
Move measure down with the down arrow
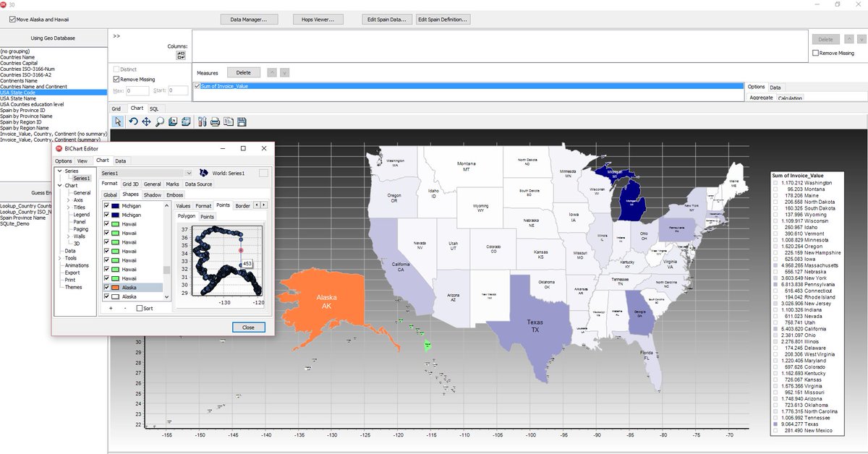pos(285,72)
